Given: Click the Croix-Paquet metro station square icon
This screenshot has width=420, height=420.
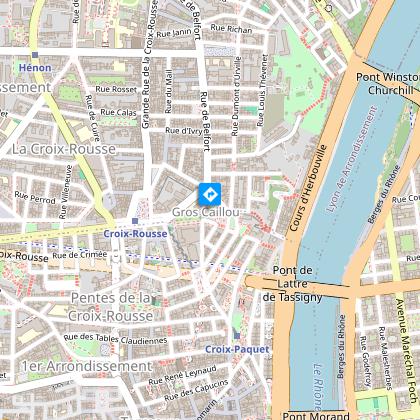Looking at the screenshot, I should pos(237,336).
